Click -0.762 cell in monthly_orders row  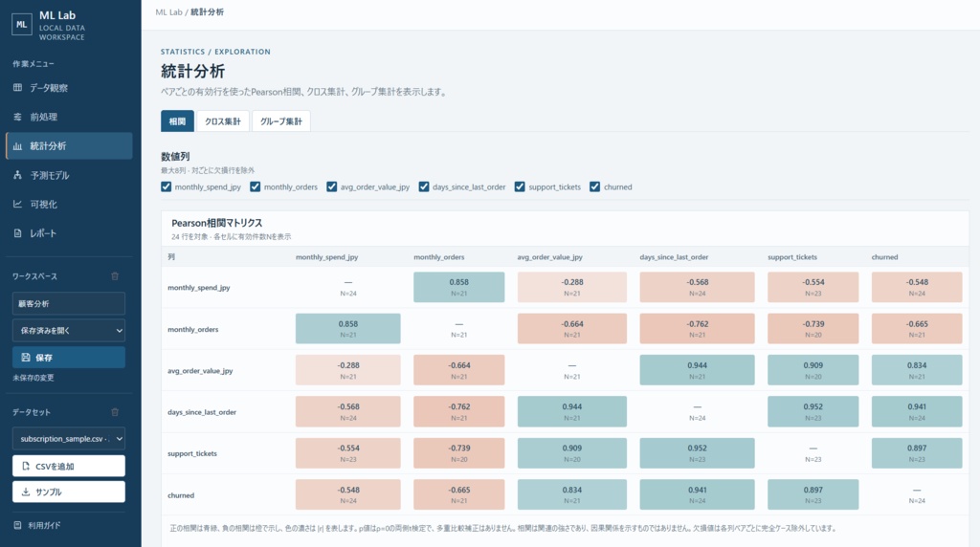point(697,328)
